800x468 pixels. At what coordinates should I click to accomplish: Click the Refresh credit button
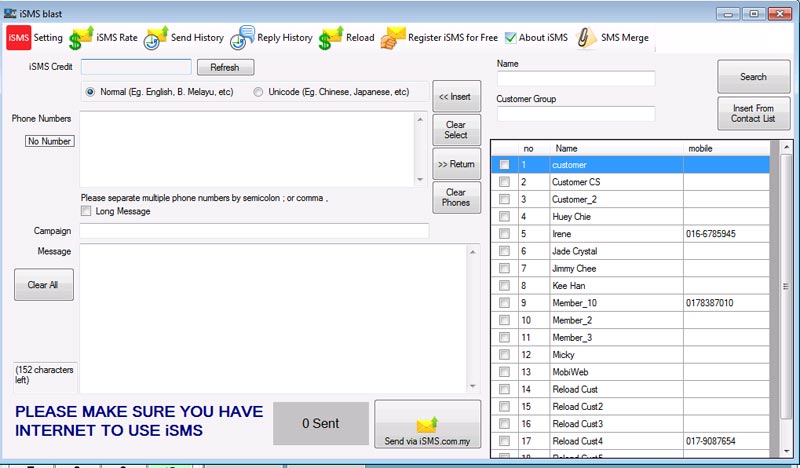coord(225,67)
